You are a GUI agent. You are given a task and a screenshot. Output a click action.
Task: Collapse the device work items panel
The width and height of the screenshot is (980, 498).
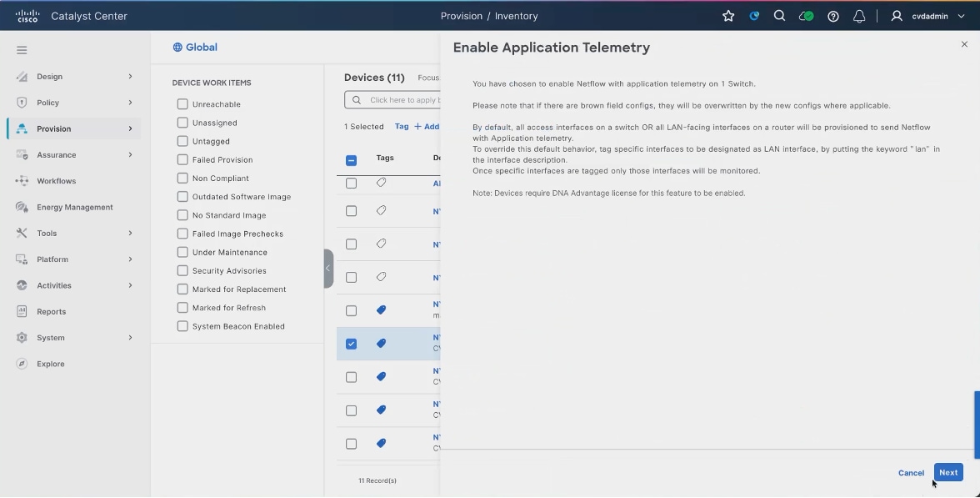[x=328, y=269]
